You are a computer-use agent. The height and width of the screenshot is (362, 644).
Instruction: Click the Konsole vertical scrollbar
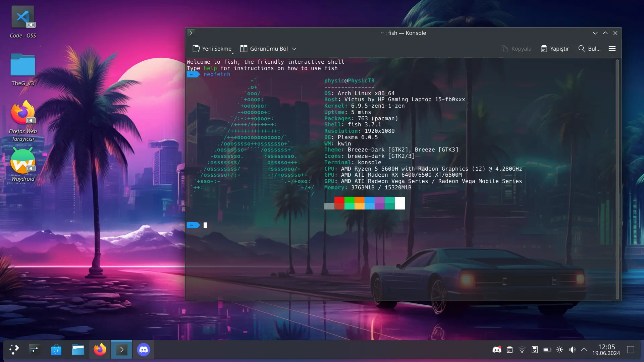pyautogui.click(x=617, y=179)
